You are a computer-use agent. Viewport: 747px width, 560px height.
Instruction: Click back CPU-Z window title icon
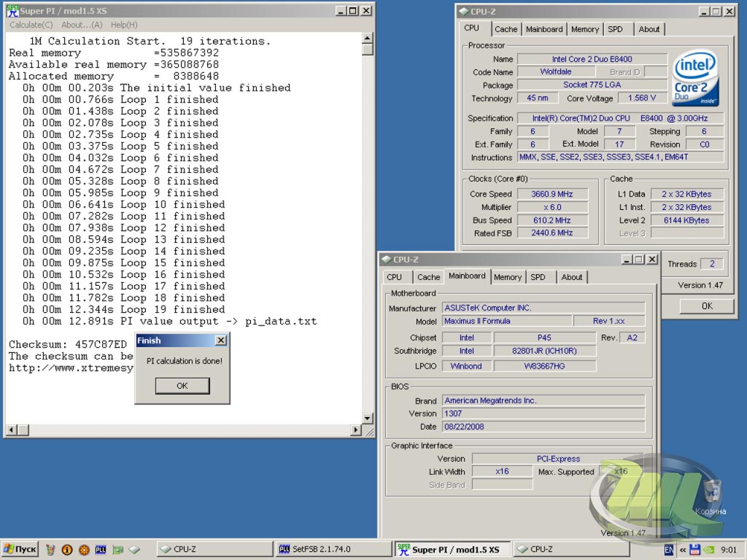(463, 12)
